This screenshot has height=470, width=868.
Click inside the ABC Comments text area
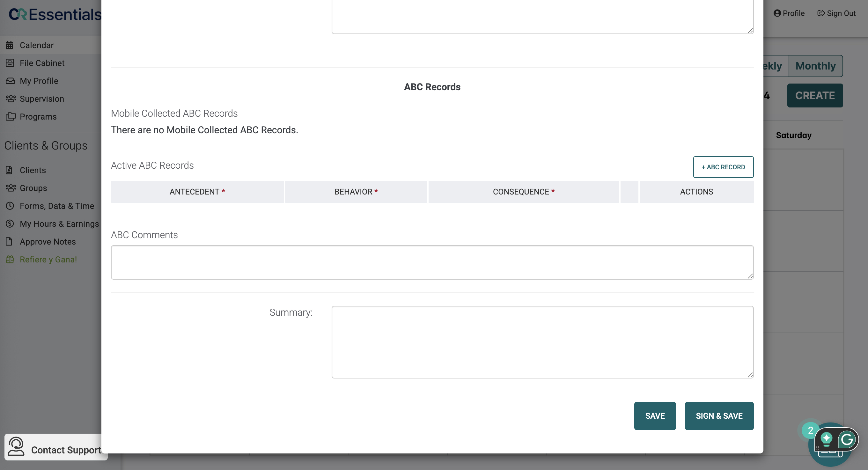point(432,262)
